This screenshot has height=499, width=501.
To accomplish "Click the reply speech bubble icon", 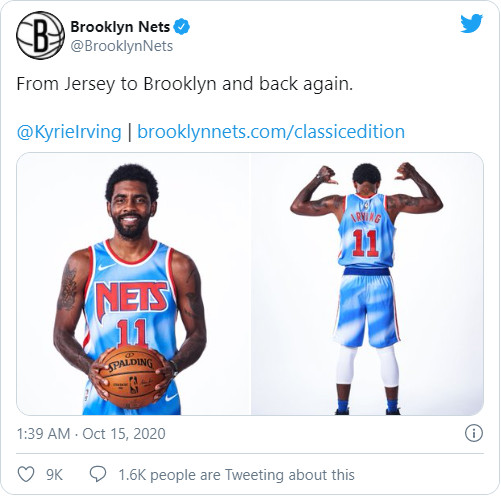I will 98,474.
